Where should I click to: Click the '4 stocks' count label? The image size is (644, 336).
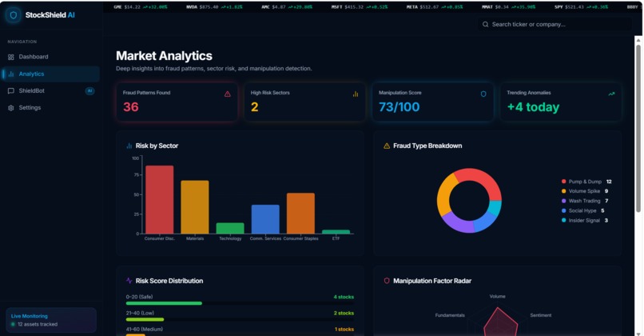tap(344, 297)
